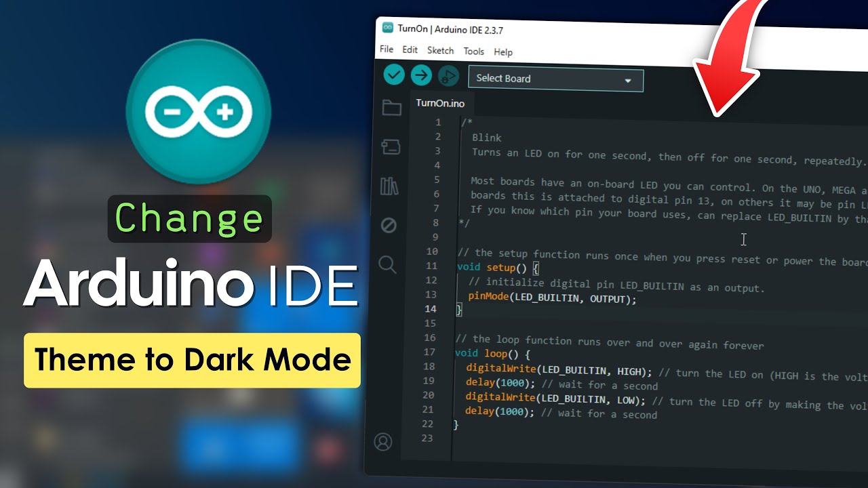Click the 'initialize digital pin' comment
The width and height of the screenshot is (868, 488).
[x=616, y=285]
